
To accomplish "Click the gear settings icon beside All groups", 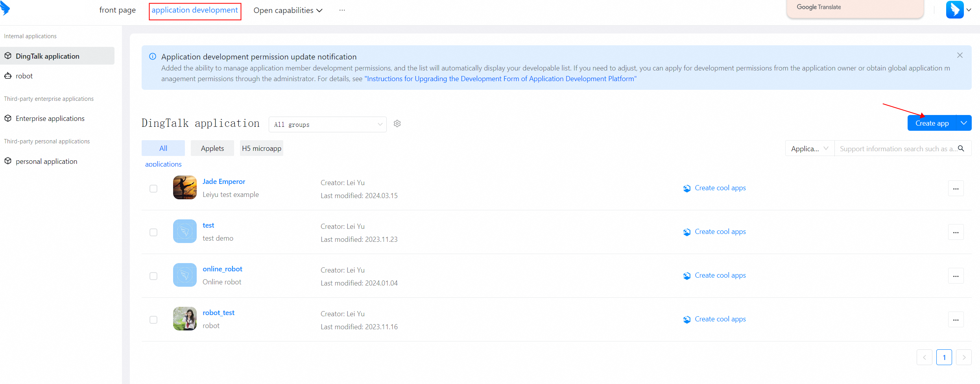I will click(397, 124).
